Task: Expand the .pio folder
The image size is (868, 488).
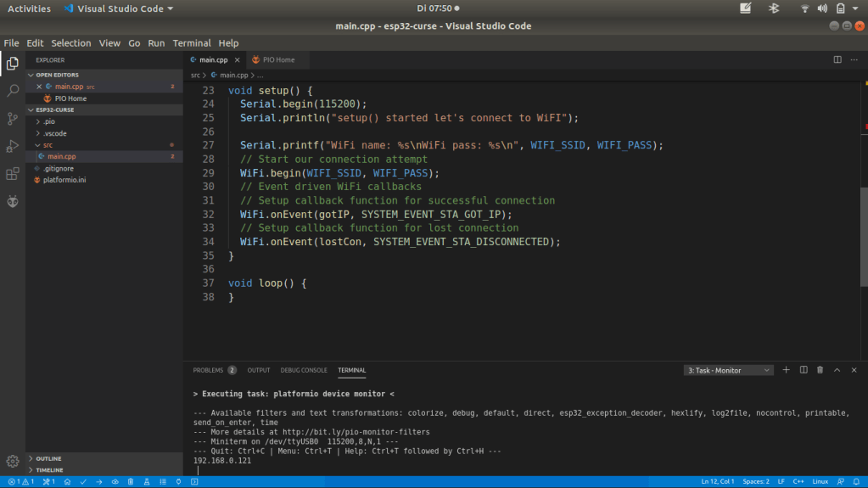Action: (48, 121)
